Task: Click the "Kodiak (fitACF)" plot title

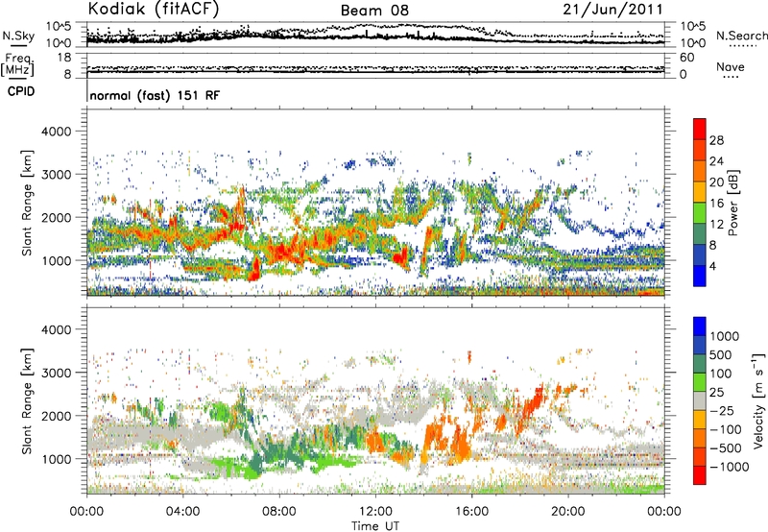Action: tap(154, 10)
